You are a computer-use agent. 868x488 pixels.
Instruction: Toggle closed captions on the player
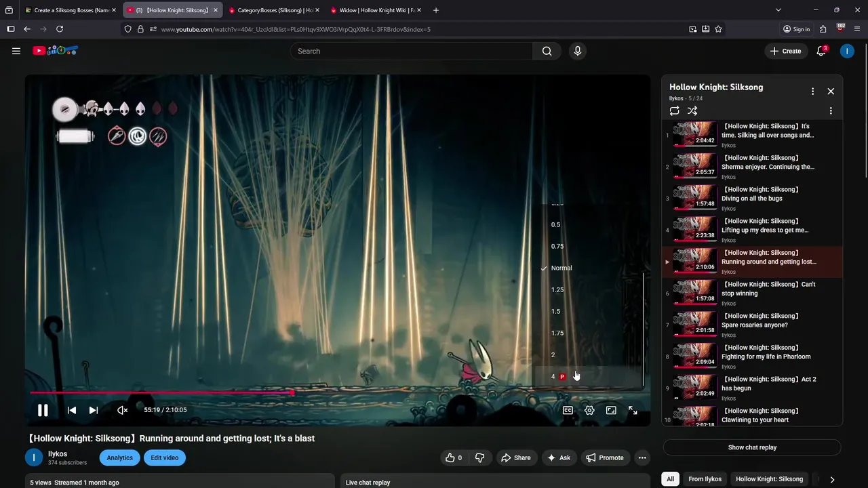click(568, 410)
